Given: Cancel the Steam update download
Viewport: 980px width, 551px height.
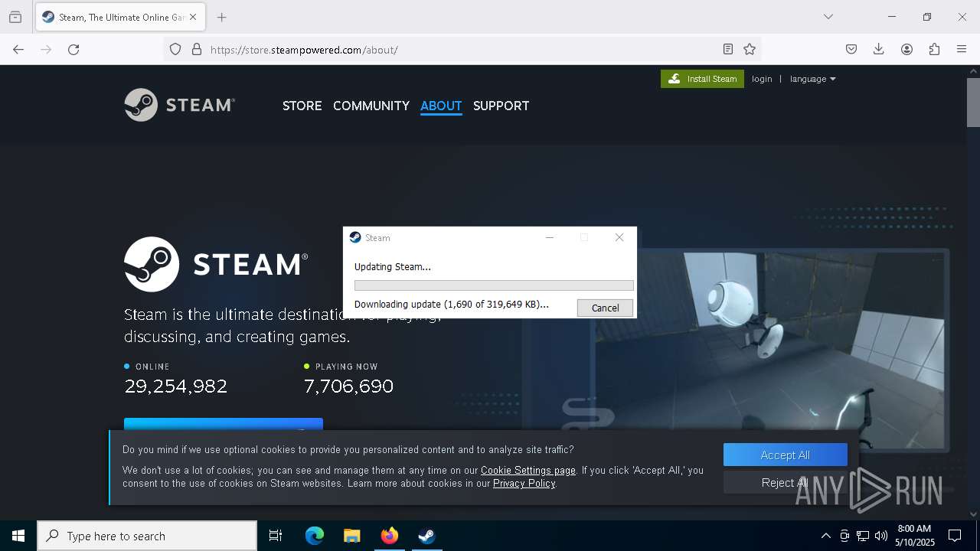Looking at the screenshot, I should [605, 308].
